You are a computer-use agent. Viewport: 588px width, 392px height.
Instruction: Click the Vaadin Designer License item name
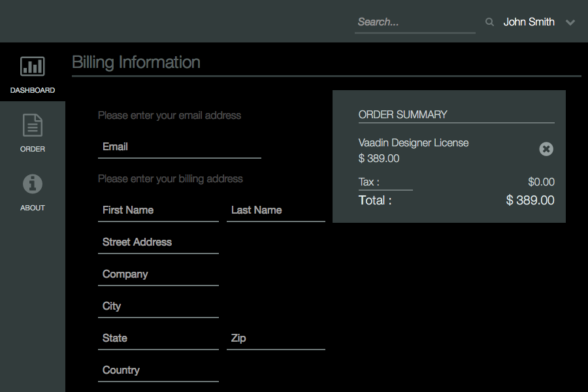414,142
